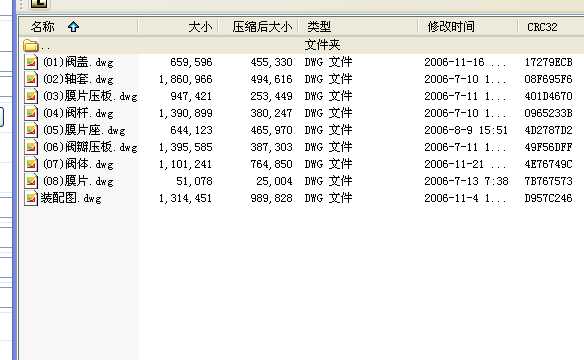Screen dimensions: 584x360
Task: Click file icon of (07)阀体.dwg
Action: click(31, 164)
